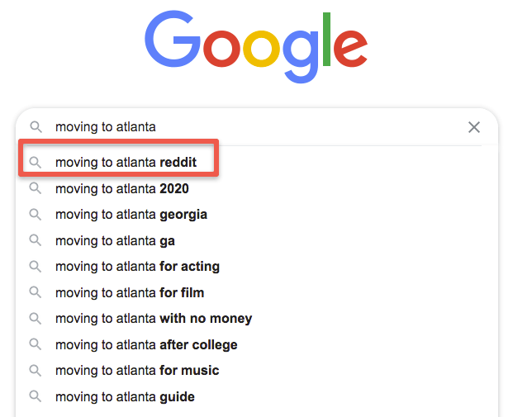
Task: Click magnifier icon beside 'with no money' suggestion
Action: 36,319
